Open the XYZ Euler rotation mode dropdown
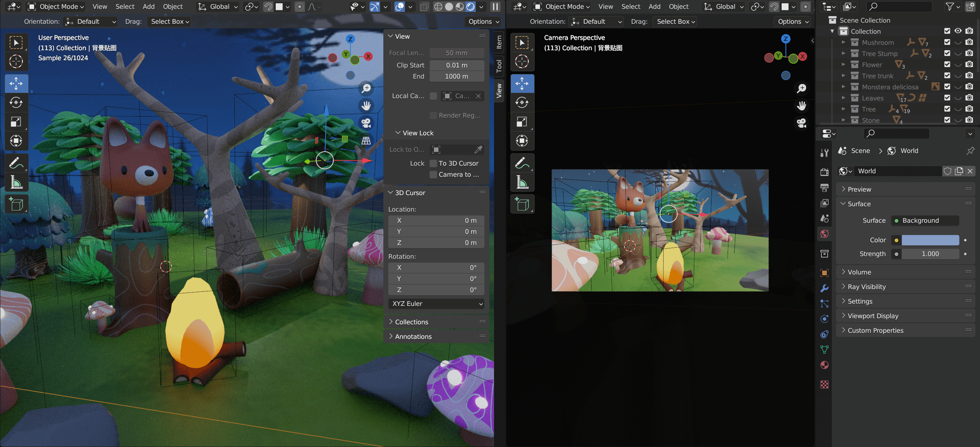 coord(436,304)
